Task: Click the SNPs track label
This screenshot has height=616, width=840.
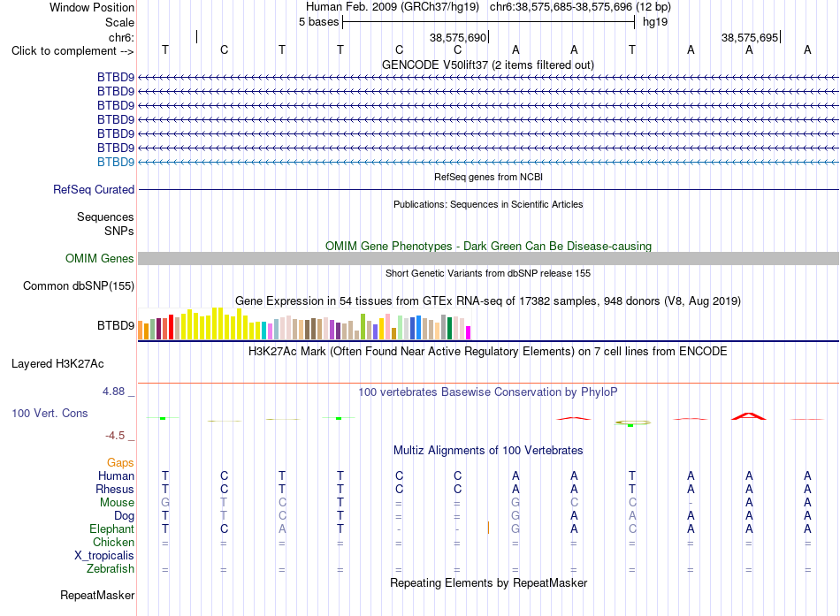Action: (119, 231)
